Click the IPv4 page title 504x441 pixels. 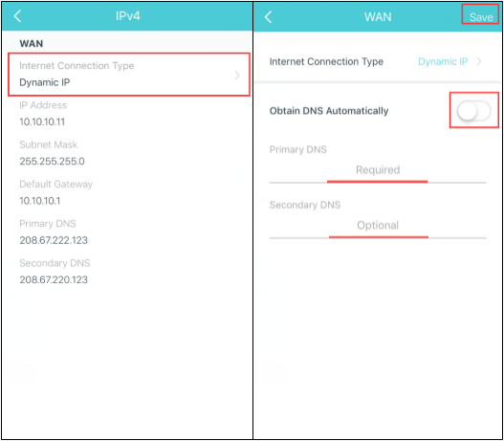tap(128, 16)
